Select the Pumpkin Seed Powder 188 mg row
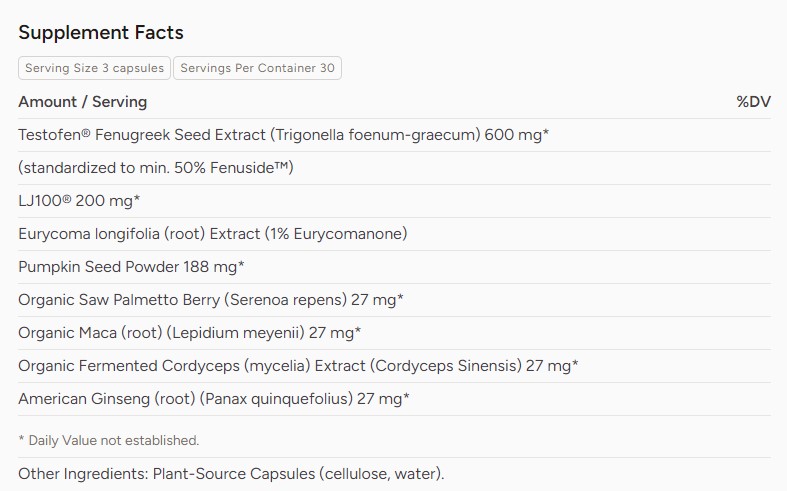The image size is (787, 491). click(395, 267)
